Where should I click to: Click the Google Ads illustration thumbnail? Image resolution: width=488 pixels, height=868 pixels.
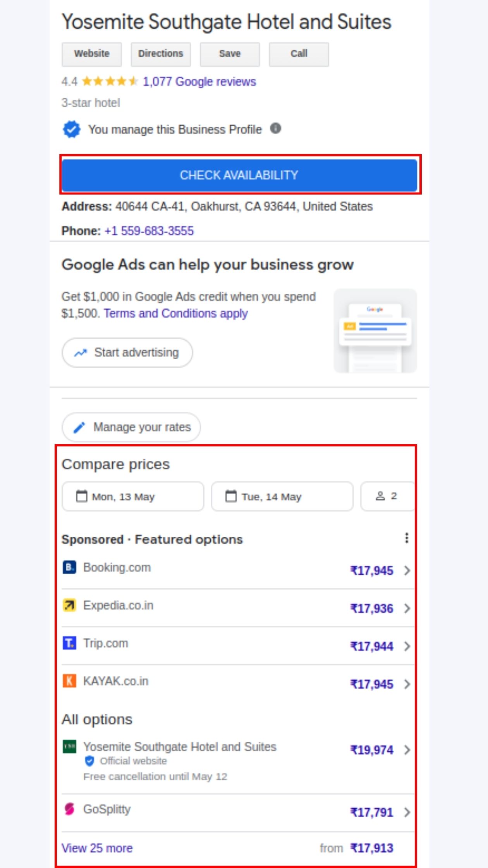click(375, 331)
